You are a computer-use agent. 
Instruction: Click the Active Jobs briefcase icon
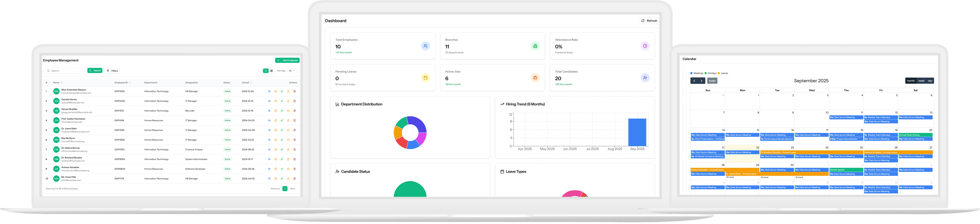tap(535, 78)
